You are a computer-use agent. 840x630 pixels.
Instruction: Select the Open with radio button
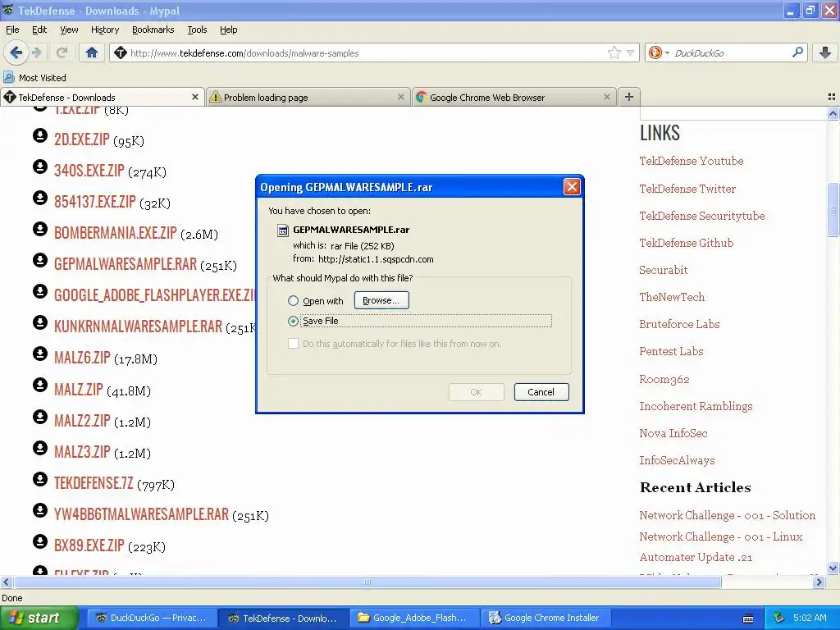(293, 300)
